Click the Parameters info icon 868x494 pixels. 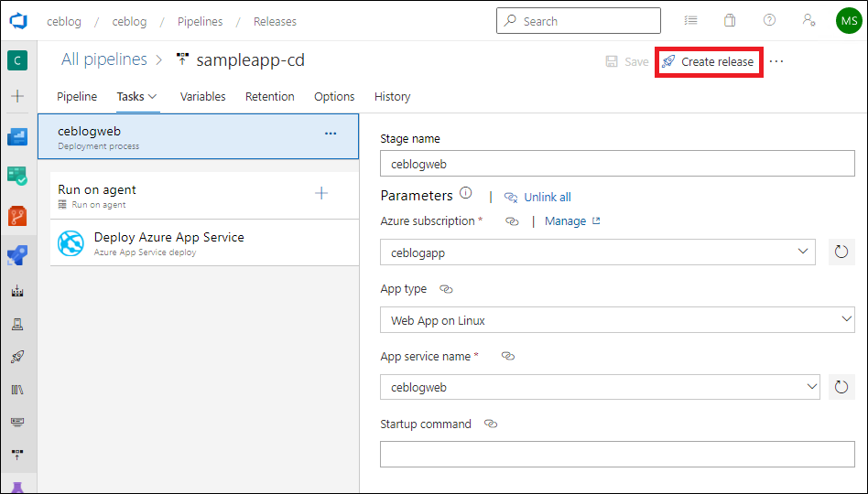point(466,193)
